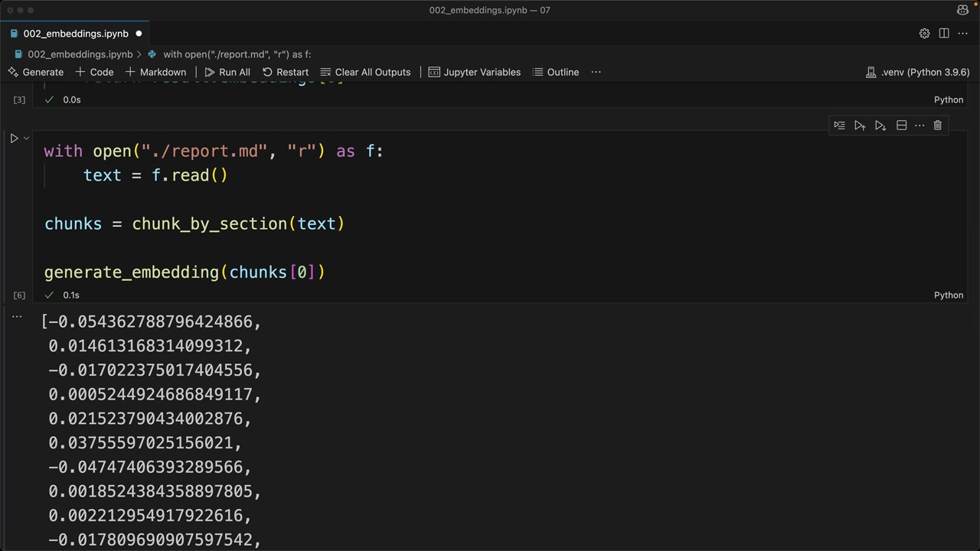Run the current cell with play button
980x551 pixels.
(x=14, y=139)
